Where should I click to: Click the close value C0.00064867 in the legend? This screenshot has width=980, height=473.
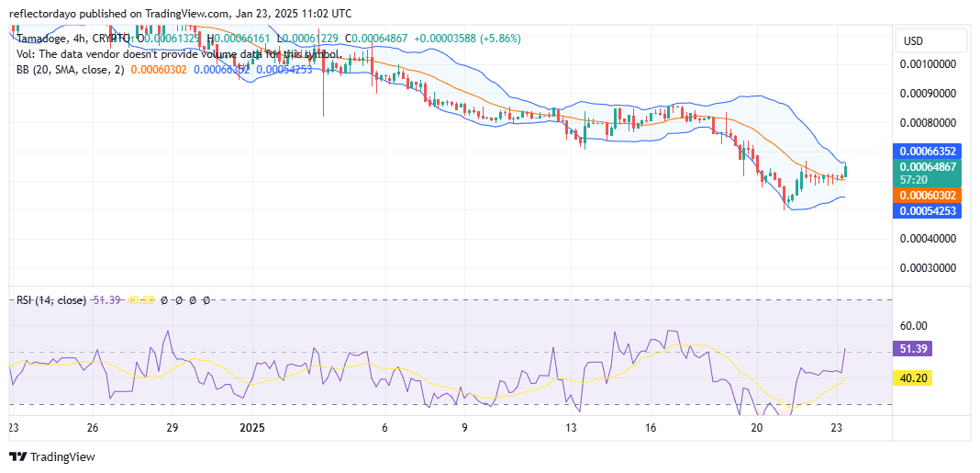(376, 39)
